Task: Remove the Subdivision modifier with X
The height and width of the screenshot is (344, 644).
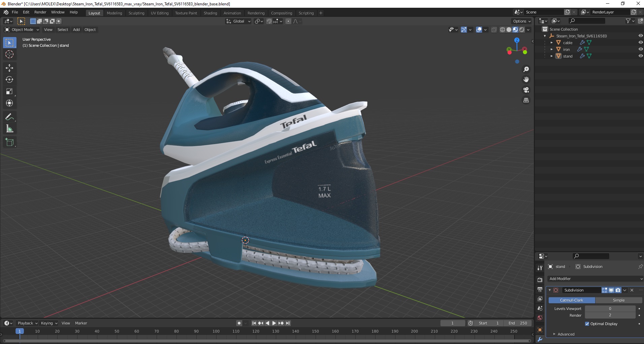Action: tap(632, 290)
